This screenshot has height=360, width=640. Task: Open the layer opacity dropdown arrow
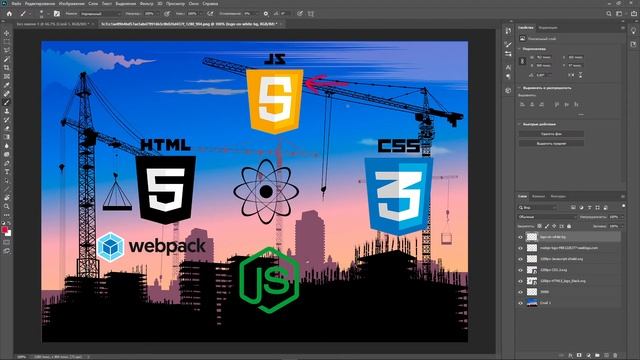click(x=622, y=217)
